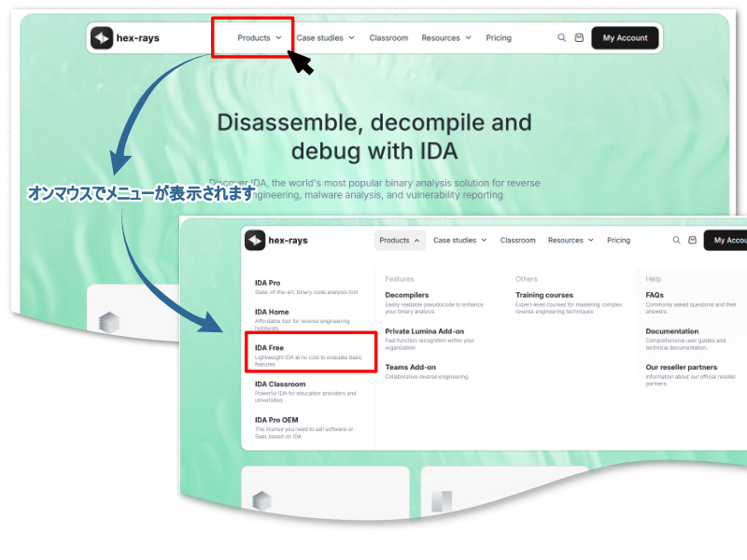Open Documentation under Help
The height and width of the screenshot is (560, 747).
click(685, 339)
